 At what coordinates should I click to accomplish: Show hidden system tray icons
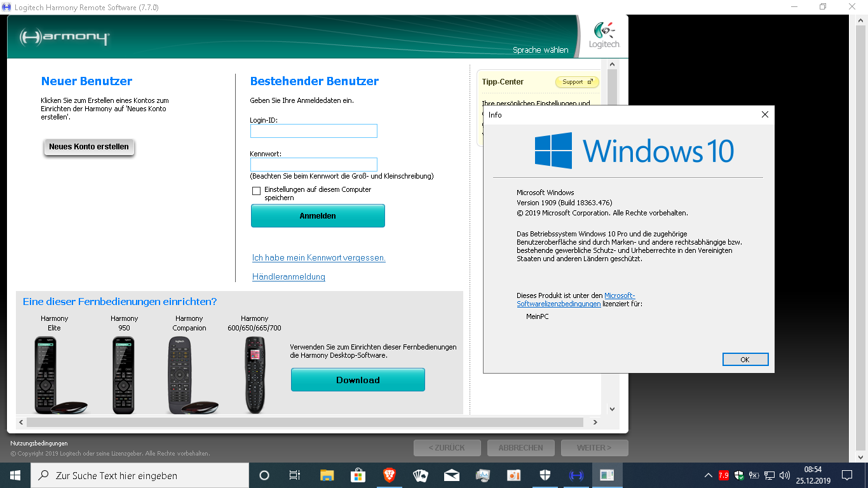709,475
